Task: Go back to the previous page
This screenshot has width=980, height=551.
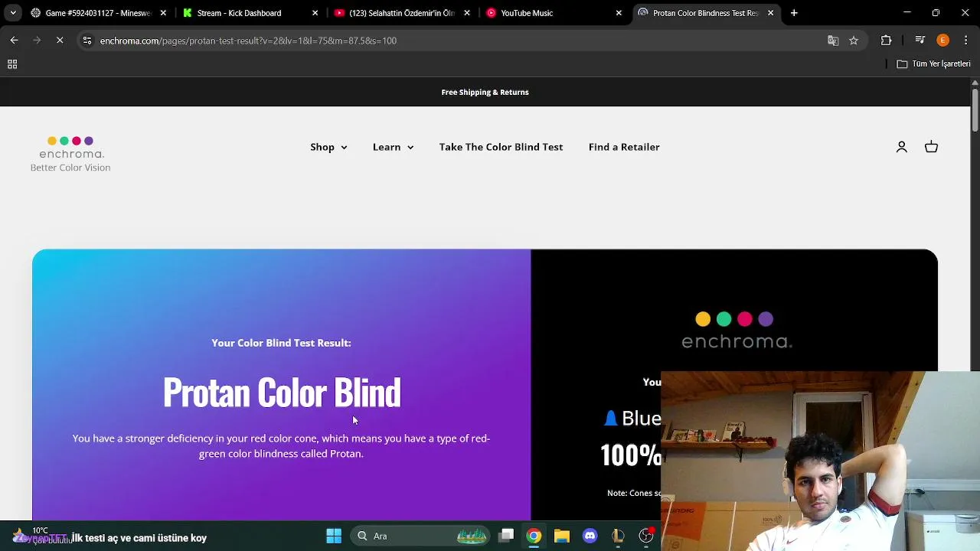Action: (x=14, y=40)
